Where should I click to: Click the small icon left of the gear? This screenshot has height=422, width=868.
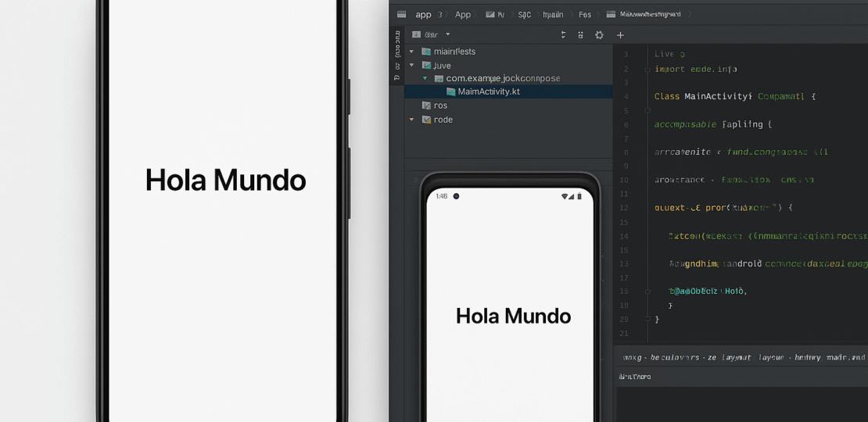tap(580, 35)
